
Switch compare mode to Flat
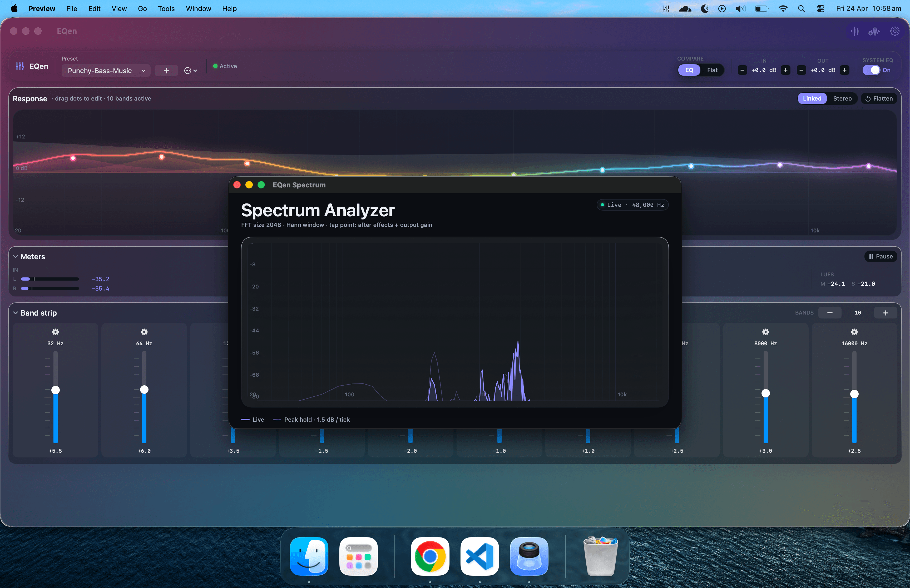[712, 70]
